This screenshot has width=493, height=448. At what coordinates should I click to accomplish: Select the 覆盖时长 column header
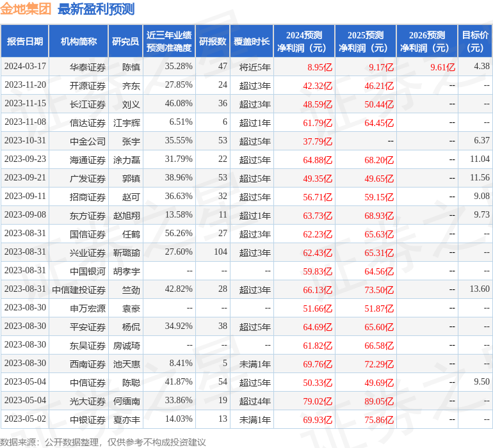(252, 42)
